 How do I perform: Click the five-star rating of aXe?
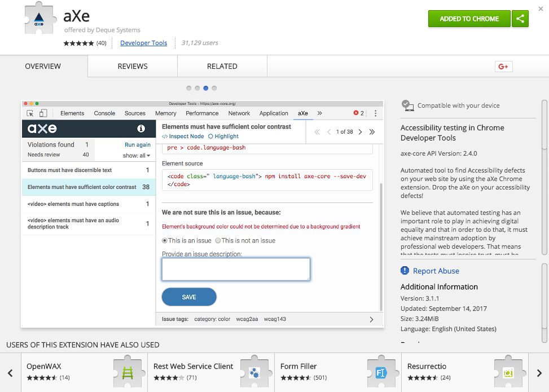pyautogui.click(x=78, y=43)
